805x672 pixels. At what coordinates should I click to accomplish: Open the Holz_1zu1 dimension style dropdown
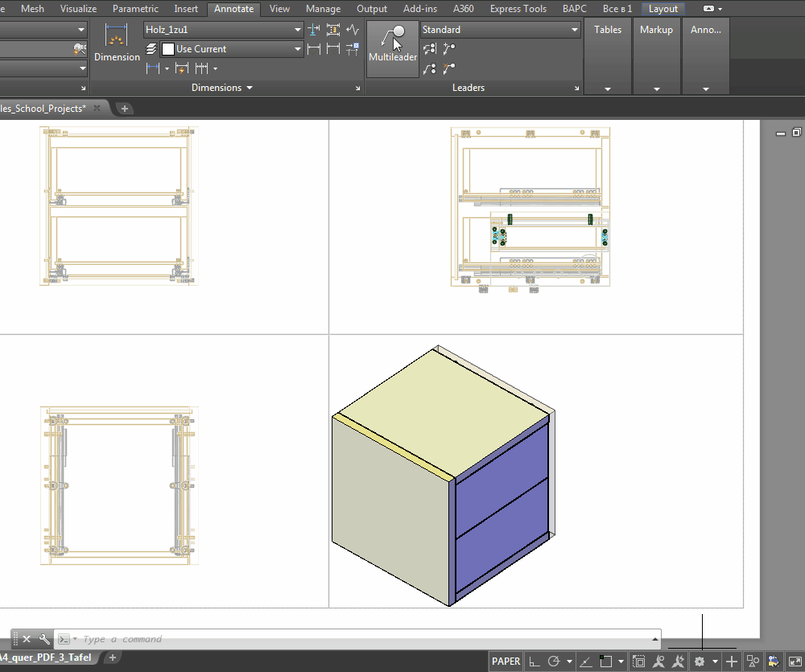pyautogui.click(x=298, y=30)
